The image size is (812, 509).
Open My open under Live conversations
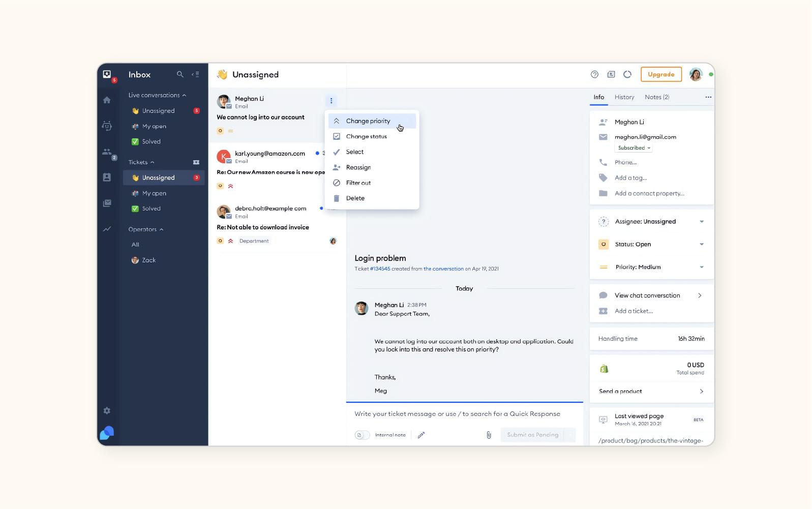pos(164,126)
